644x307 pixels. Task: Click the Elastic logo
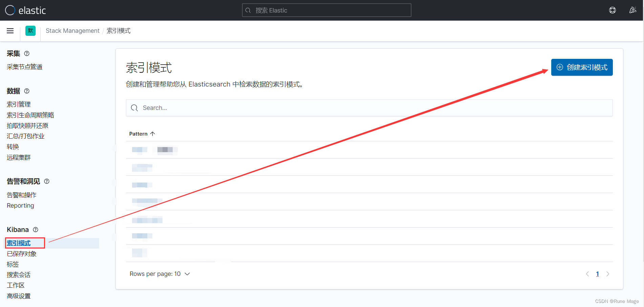point(25,10)
